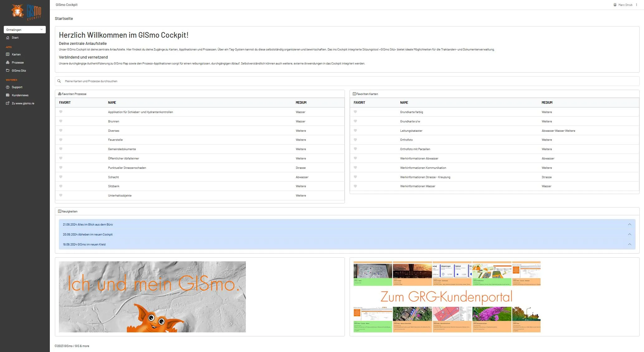Collapse the 21.09.2024 Alles im Blick news item
644x352 pixels.
pyautogui.click(x=630, y=224)
